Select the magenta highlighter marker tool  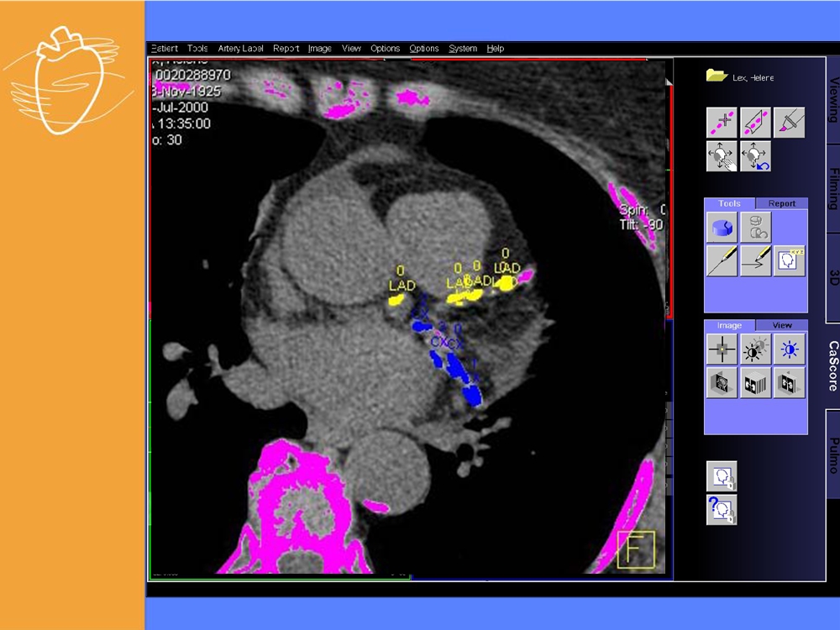[789, 122]
